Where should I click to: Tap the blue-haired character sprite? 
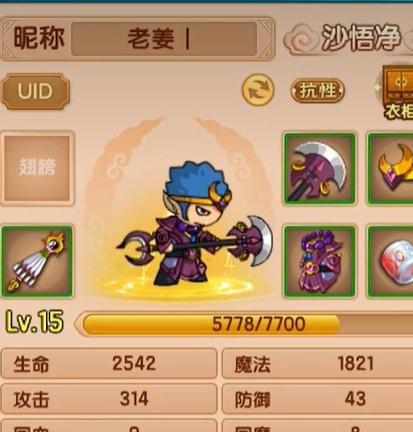coord(195,223)
